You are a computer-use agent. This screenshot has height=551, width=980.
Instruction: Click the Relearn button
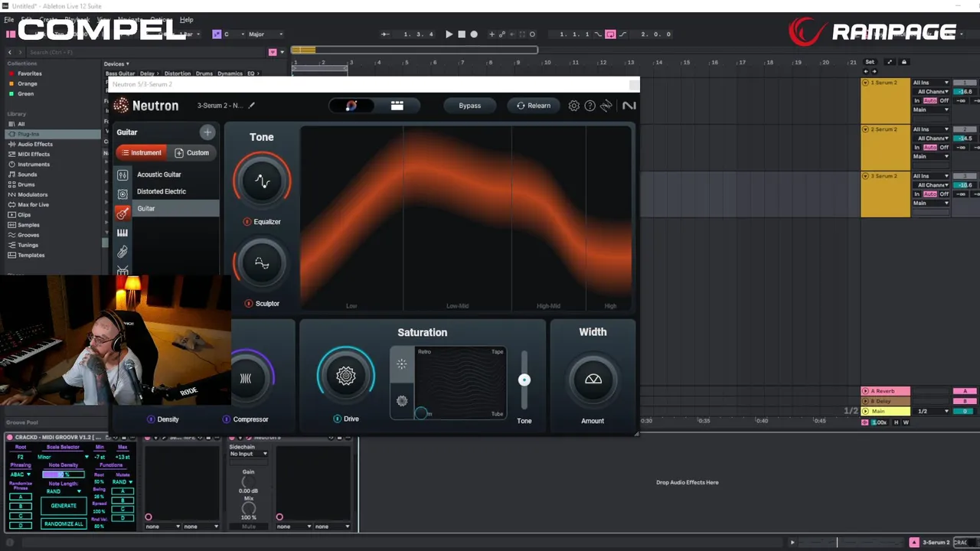click(x=534, y=106)
